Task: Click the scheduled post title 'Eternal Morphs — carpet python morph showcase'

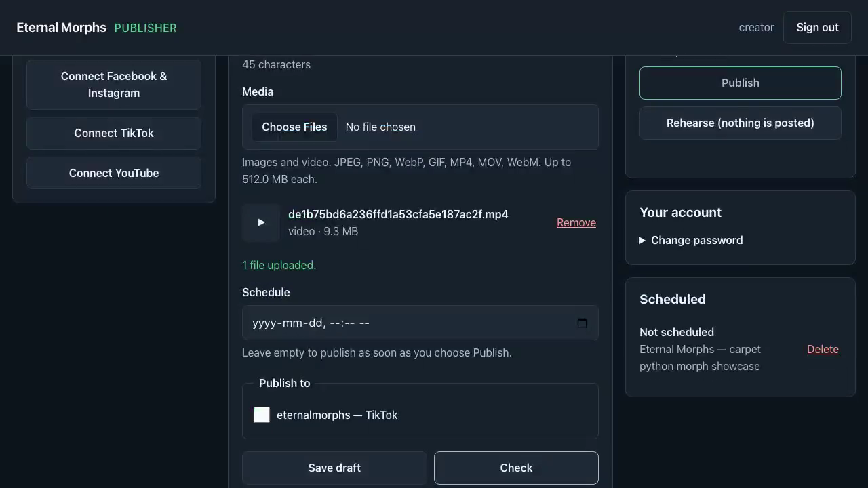Action: pos(700,358)
